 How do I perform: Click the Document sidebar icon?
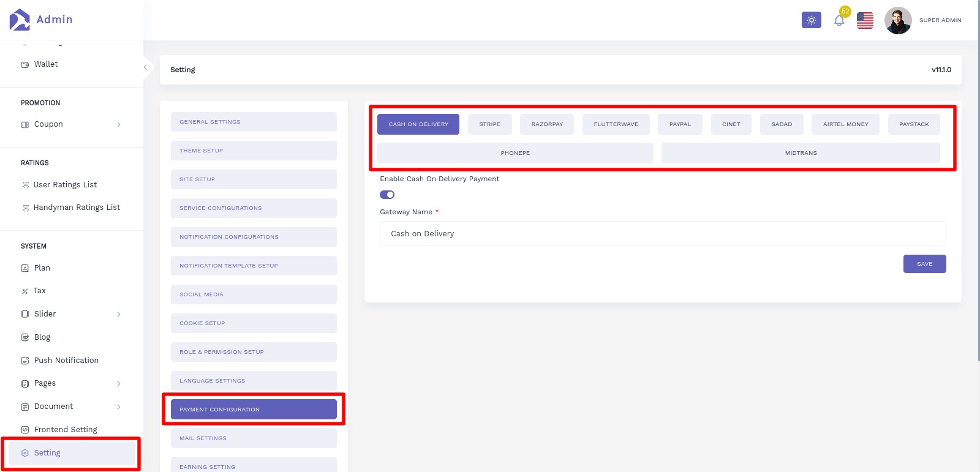(25, 407)
